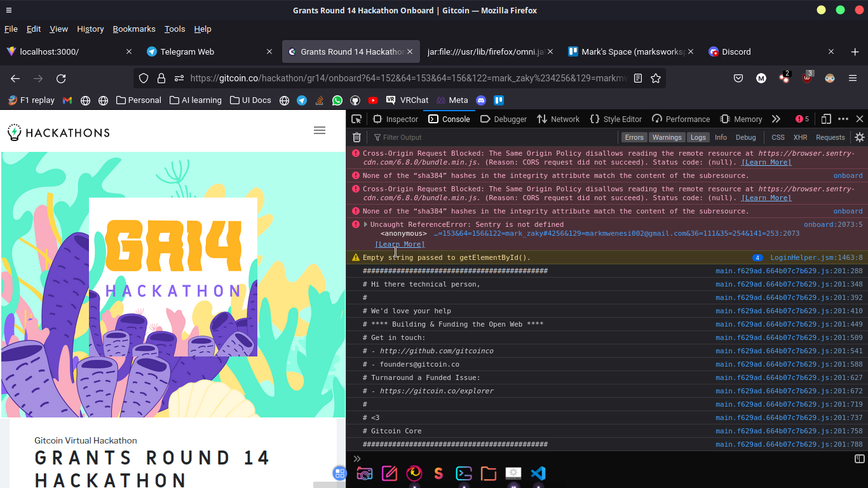This screenshot has height=488, width=868.
Task: Open the Telegram bookmark icon
Action: point(302,100)
